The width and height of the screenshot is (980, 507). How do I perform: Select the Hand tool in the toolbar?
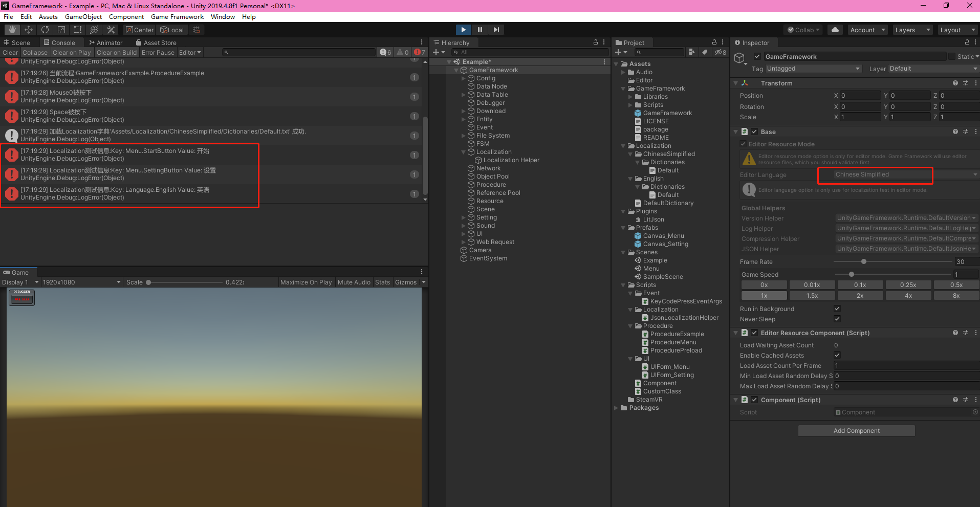click(11, 29)
